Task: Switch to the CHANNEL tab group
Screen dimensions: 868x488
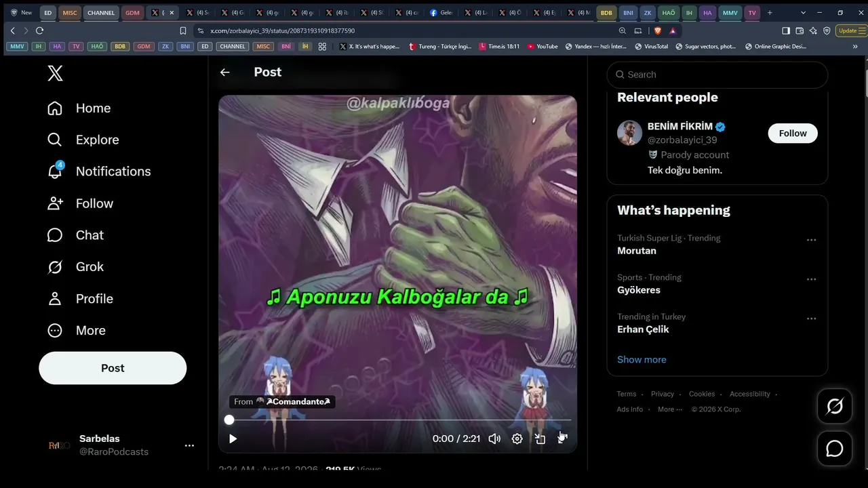Action: tap(101, 12)
